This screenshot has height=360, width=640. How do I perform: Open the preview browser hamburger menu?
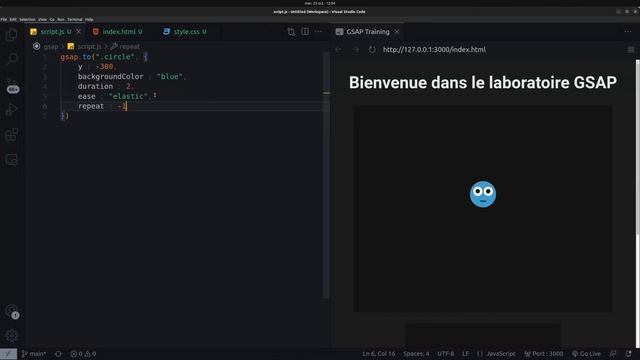coord(631,49)
